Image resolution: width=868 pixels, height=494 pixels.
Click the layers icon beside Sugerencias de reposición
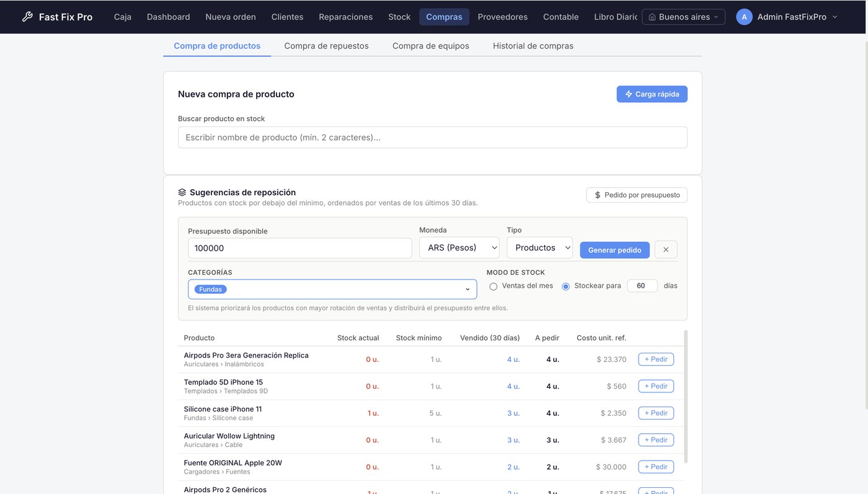(x=182, y=193)
